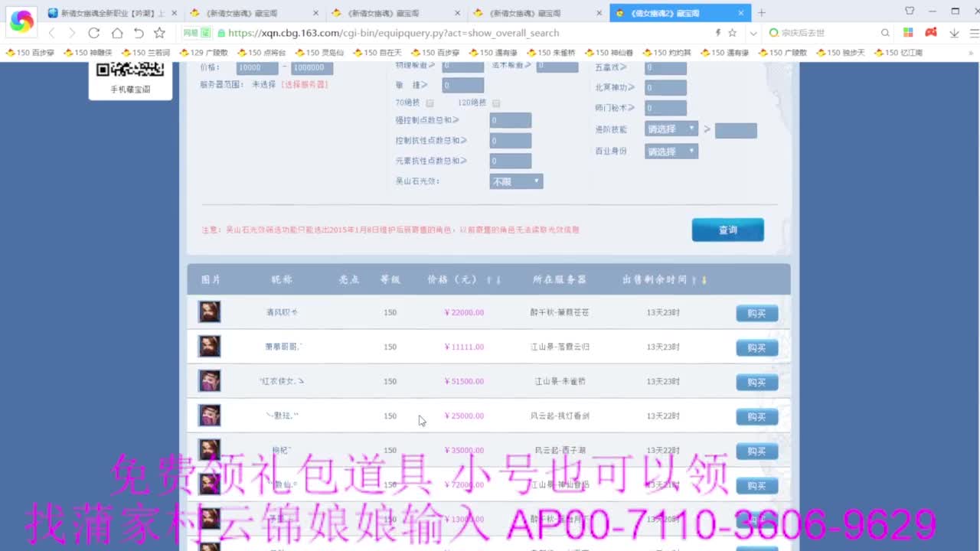This screenshot has width=980, height=551.
Task: Click the 清风织 character avatar
Action: tap(210, 311)
